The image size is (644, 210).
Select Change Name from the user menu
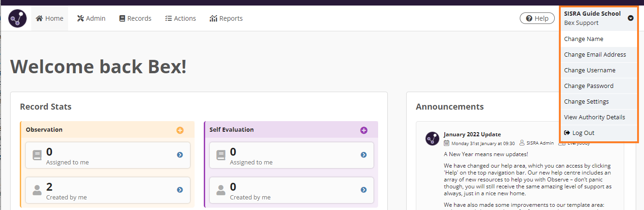[x=583, y=39]
